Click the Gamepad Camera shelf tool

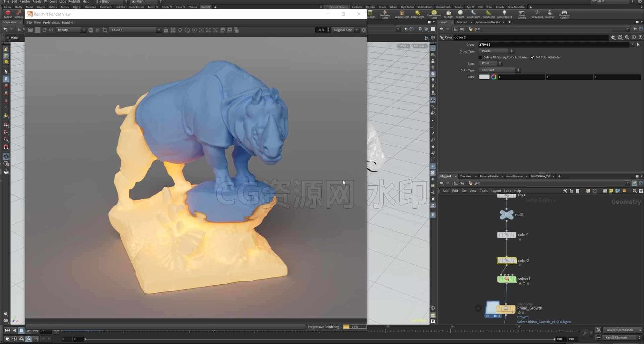[x=564, y=14]
